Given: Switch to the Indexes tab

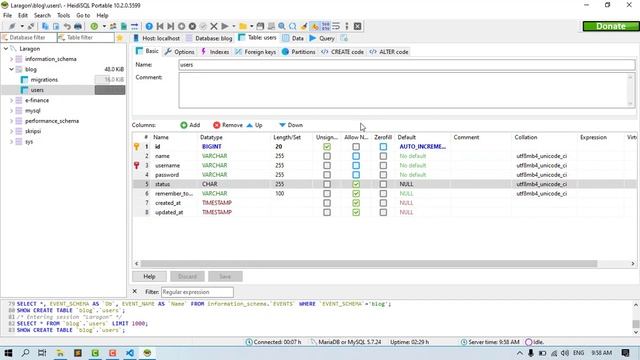Looking at the screenshot, I should (x=215, y=52).
